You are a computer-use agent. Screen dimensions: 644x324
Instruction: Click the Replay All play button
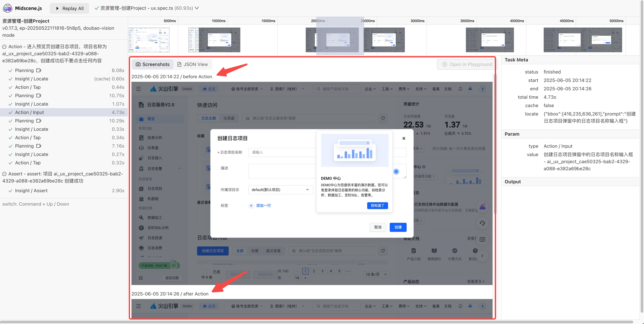pos(70,8)
